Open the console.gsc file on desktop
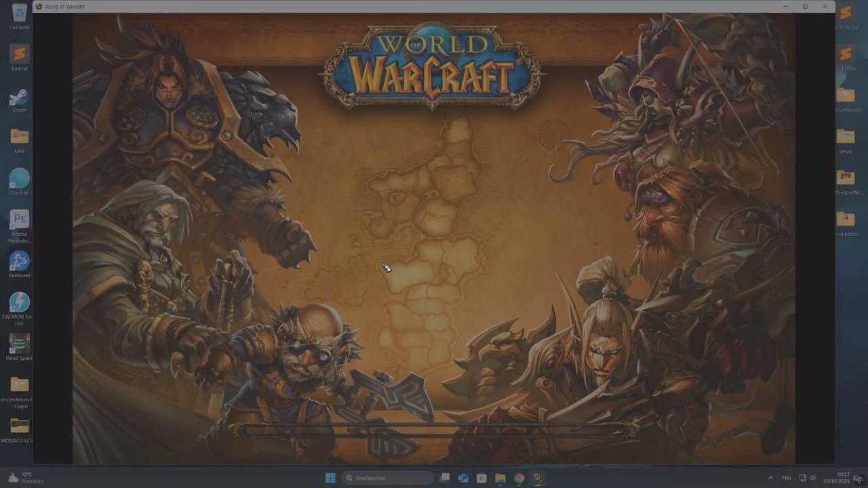868x488 pixels. (846, 16)
